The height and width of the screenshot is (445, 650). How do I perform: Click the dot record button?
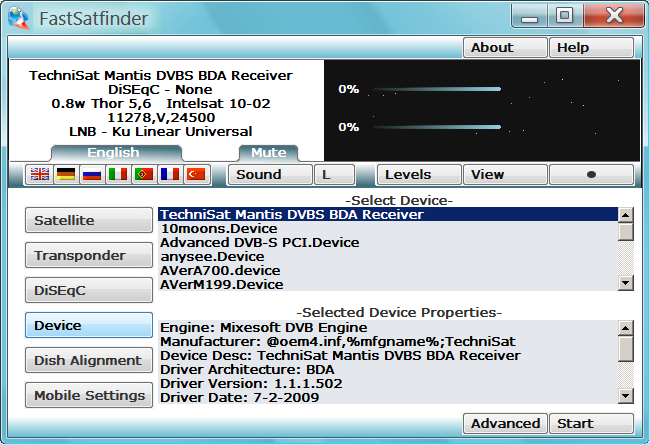(x=591, y=175)
